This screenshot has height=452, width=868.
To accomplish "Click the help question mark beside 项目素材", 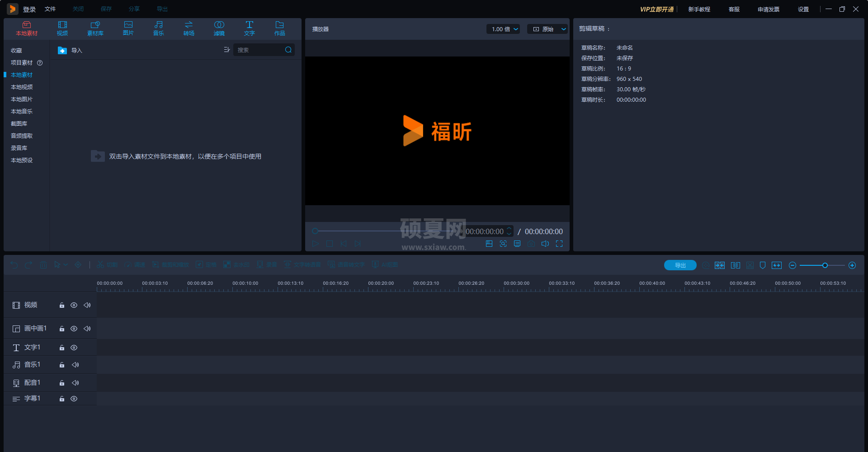I will point(40,63).
